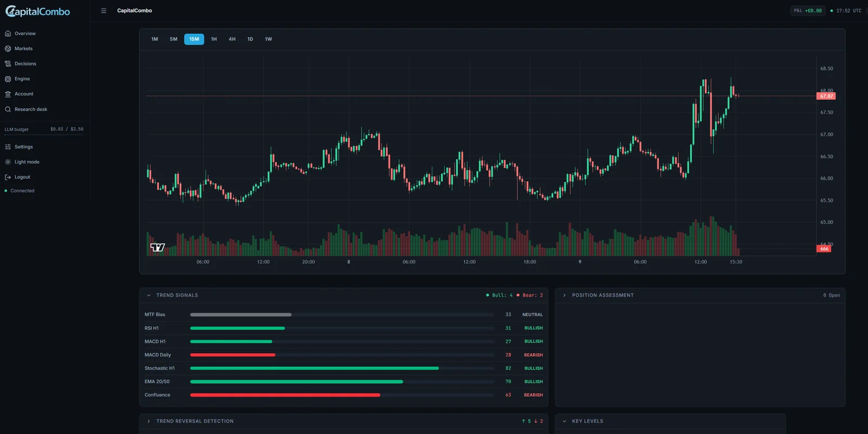Screen dimensions: 868x434
Task: Click the Logout arrow icon
Action: (x=8, y=177)
